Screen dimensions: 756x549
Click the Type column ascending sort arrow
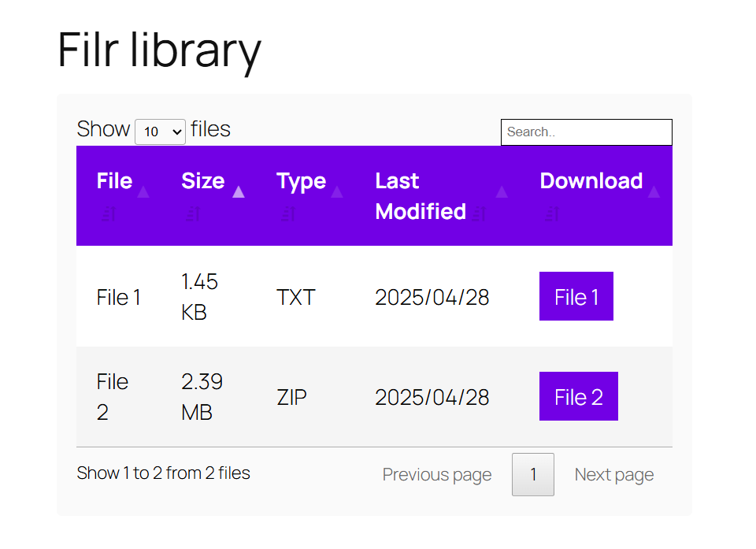pos(337,192)
